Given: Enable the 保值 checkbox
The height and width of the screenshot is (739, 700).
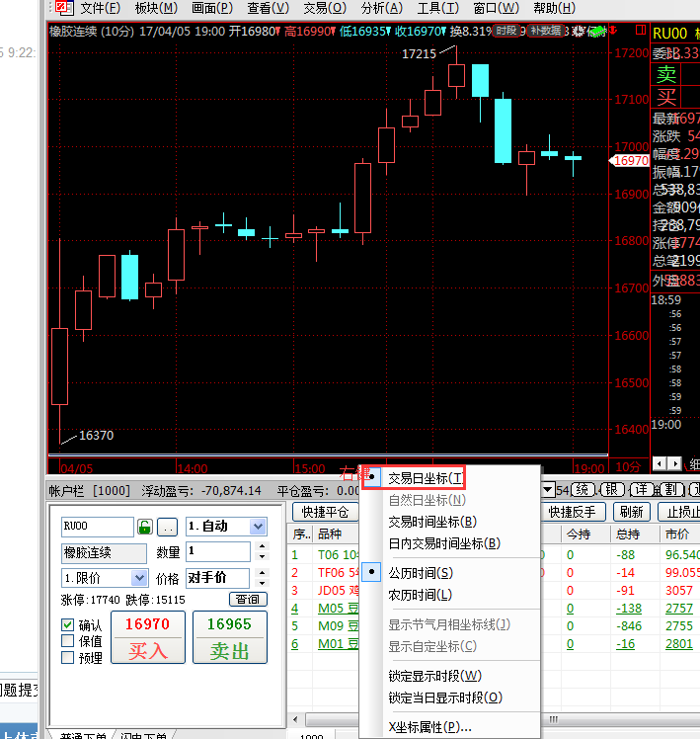Looking at the screenshot, I should (68, 640).
